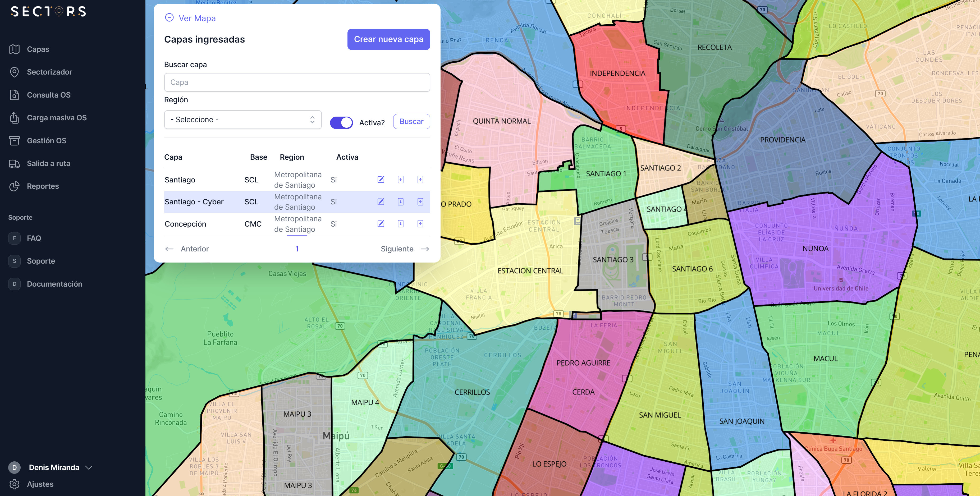Open the Región Seleccione dropdown

tap(243, 120)
